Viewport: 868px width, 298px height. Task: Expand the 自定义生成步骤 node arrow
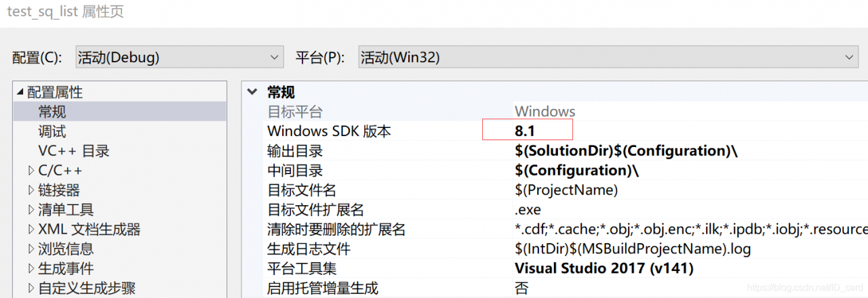(31, 289)
